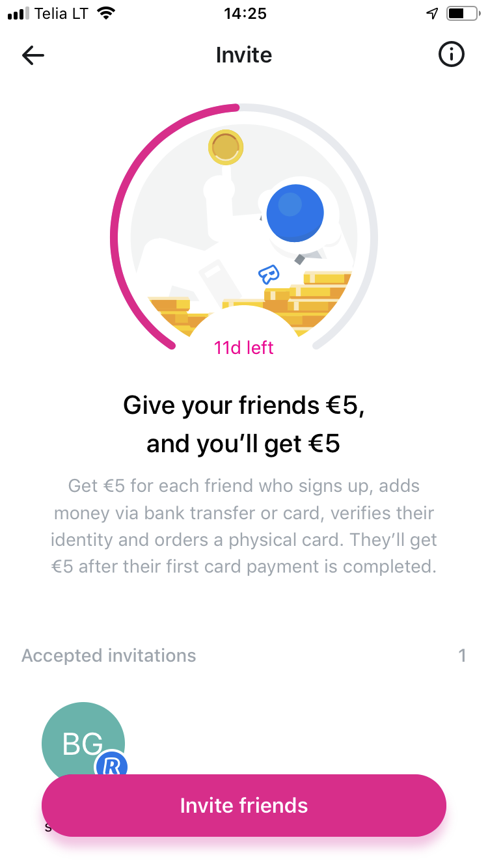
Task: Open the info circle icon
Action: click(x=451, y=55)
